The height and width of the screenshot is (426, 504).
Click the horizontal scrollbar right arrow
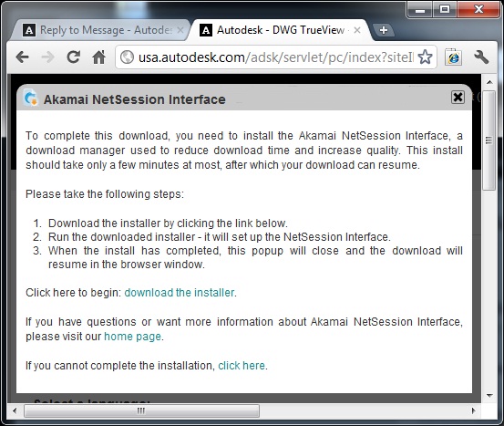coord(473,410)
